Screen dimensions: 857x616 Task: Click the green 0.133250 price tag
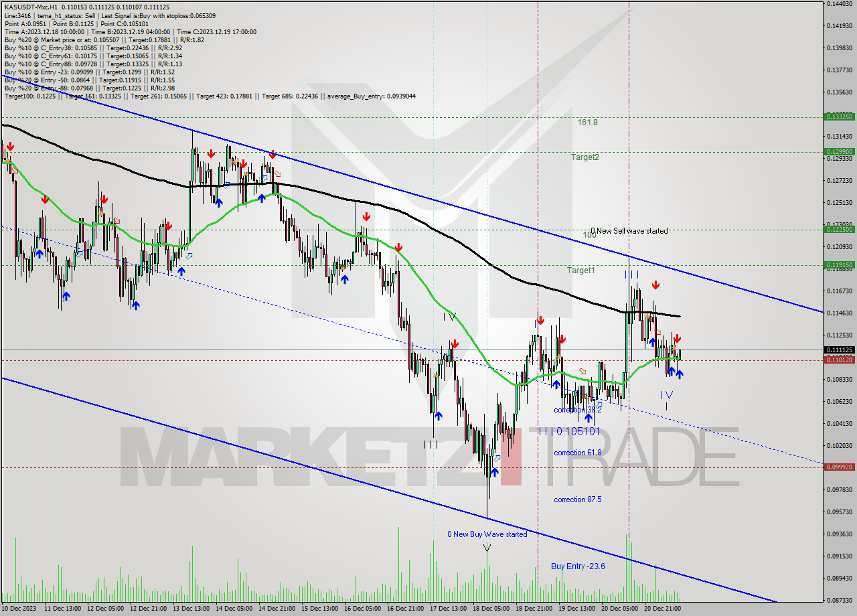(x=839, y=117)
